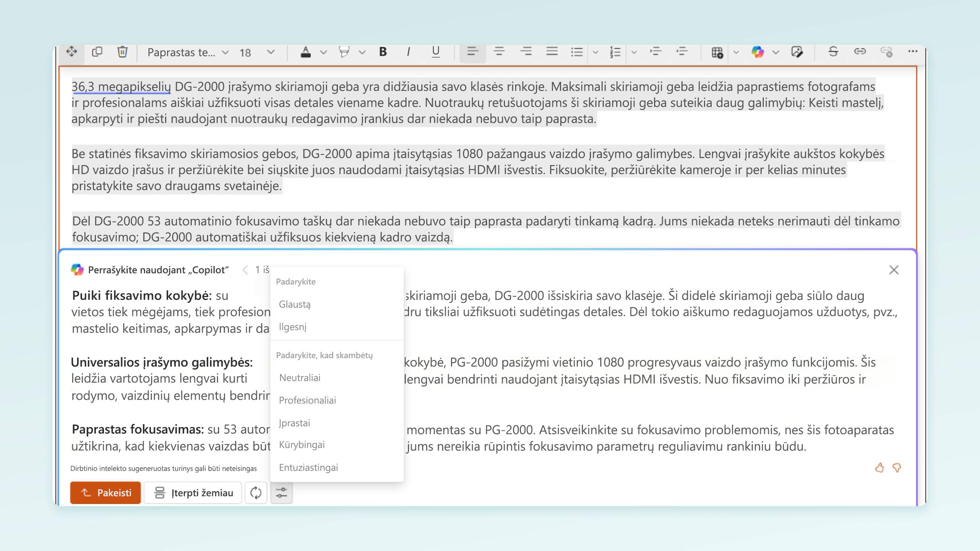Click the insert table icon
Screen dimensions: 980x551
tap(717, 52)
